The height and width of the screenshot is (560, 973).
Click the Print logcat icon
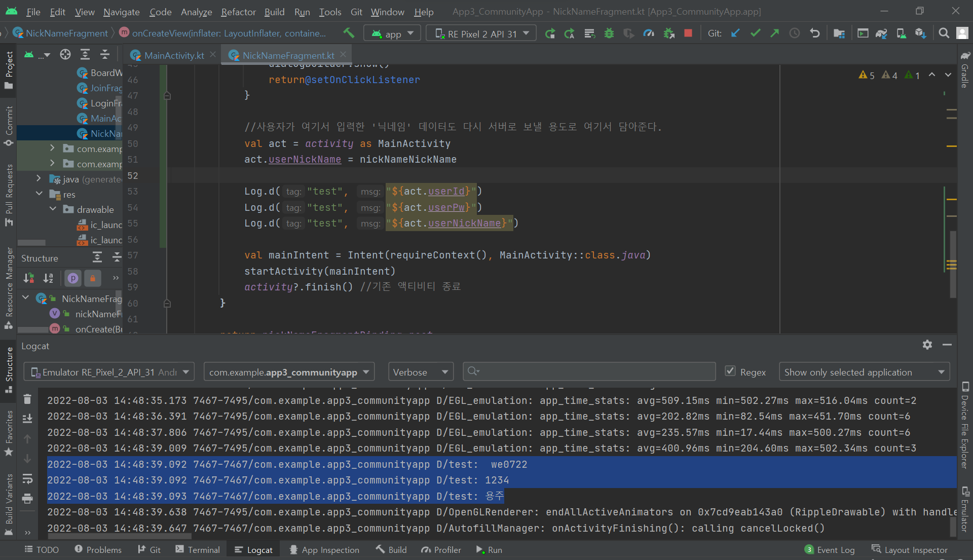point(27,499)
